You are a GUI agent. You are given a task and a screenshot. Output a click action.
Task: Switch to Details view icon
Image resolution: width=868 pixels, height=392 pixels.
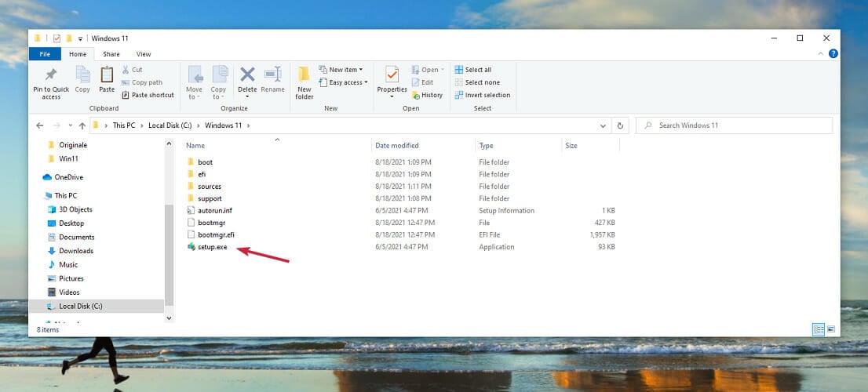pos(819,329)
